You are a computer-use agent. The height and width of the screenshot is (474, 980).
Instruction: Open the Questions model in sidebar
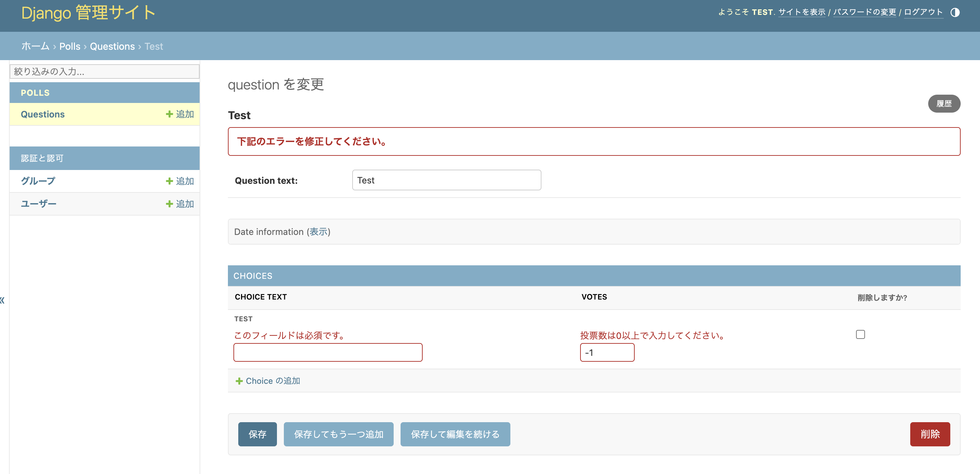coord(42,114)
